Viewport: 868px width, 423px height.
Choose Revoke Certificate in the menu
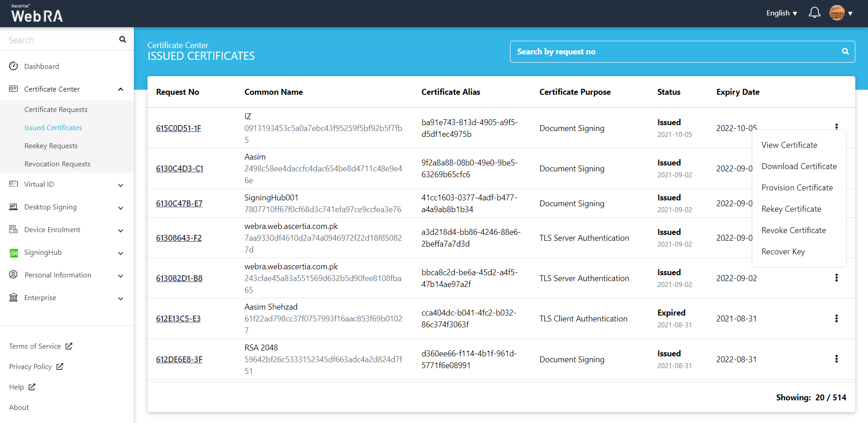(x=794, y=230)
